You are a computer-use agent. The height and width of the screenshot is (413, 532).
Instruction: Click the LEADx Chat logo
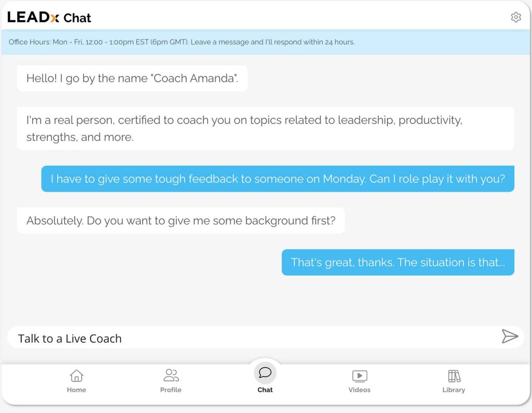coord(49,18)
